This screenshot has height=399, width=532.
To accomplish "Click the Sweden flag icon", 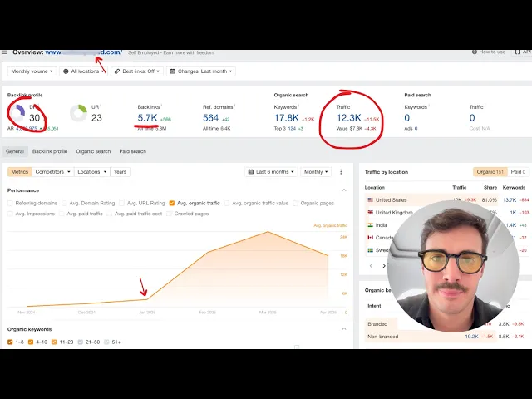I will 371,250.
